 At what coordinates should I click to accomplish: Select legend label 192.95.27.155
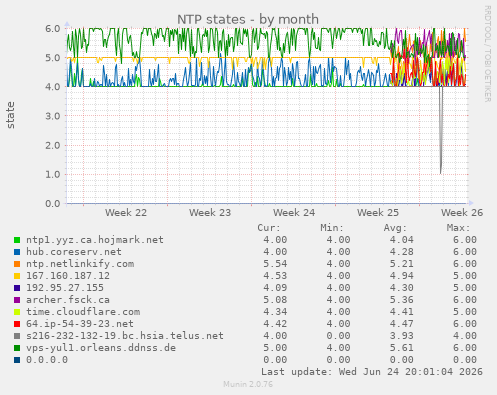(x=65, y=288)
